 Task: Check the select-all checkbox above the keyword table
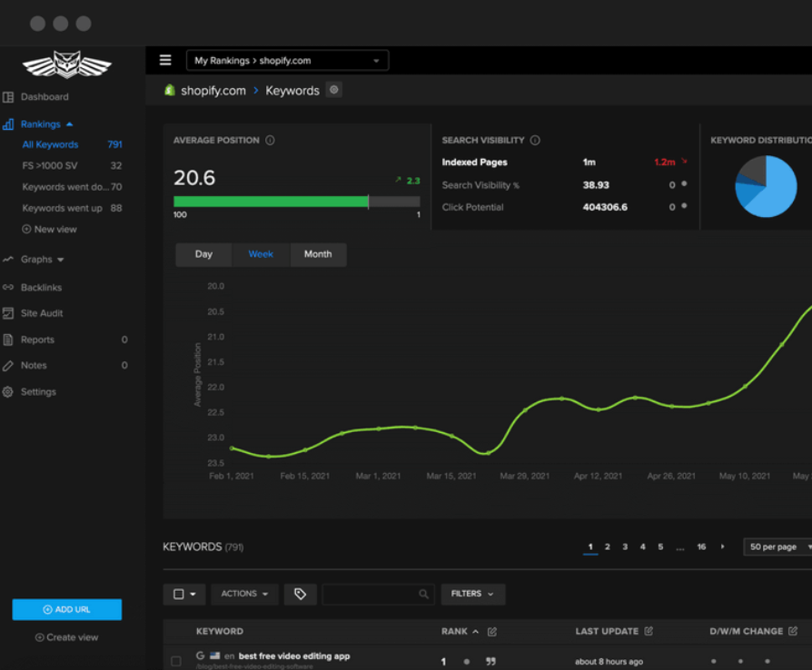coord(178,594)
